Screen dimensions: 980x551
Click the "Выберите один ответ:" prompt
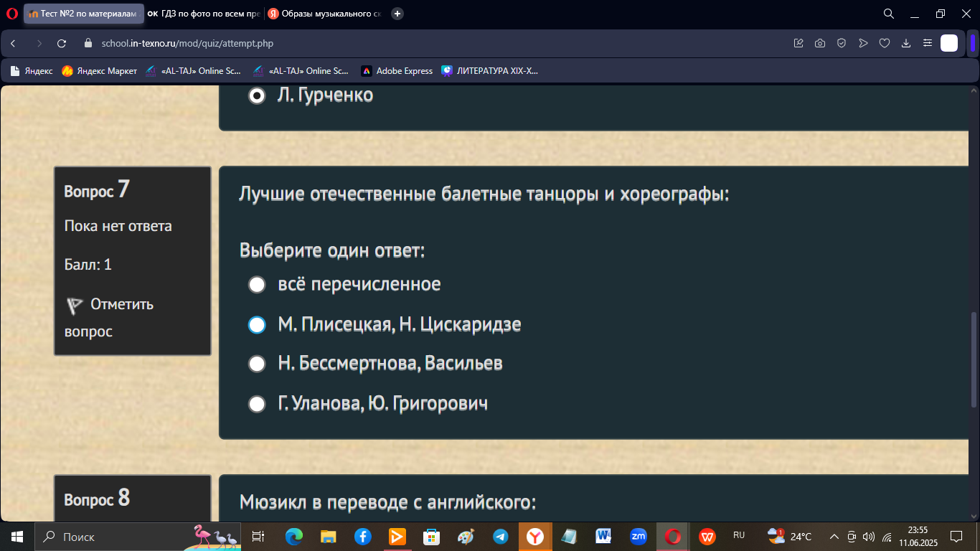tap(333, 251)
